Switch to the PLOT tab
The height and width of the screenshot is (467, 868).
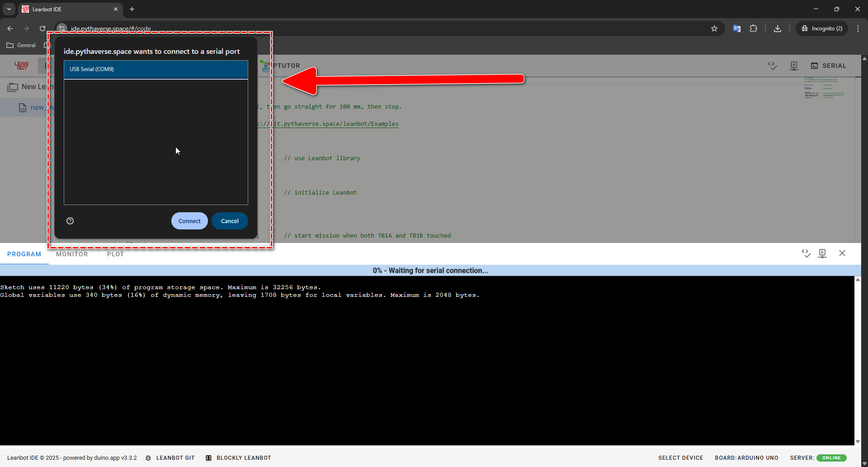[115, 254]
